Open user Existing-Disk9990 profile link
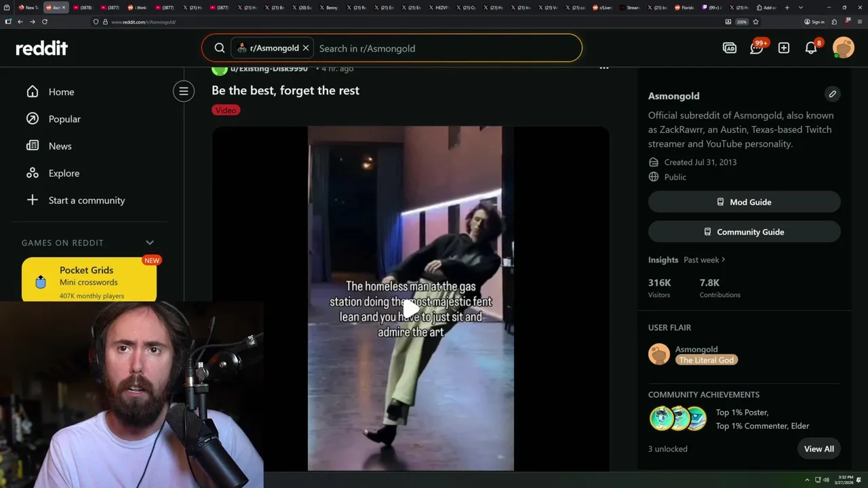The height and width of the screenshot is (488, 868). (269, 68)
